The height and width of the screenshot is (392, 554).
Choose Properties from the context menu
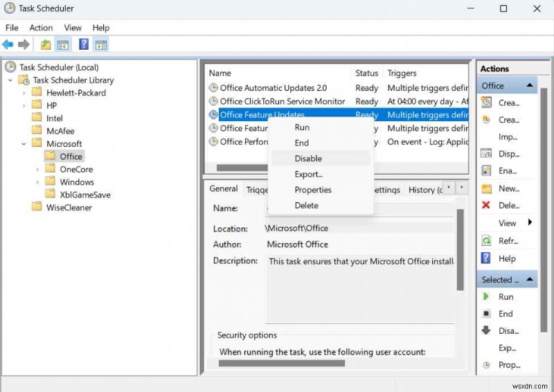pyautogui.click(x=321, y=190)
